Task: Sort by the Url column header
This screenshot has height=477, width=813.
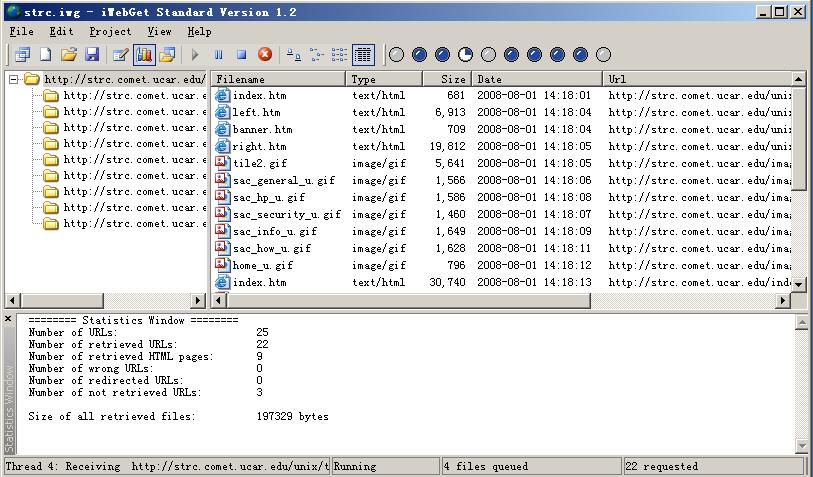Action: (x=697, y=79)
